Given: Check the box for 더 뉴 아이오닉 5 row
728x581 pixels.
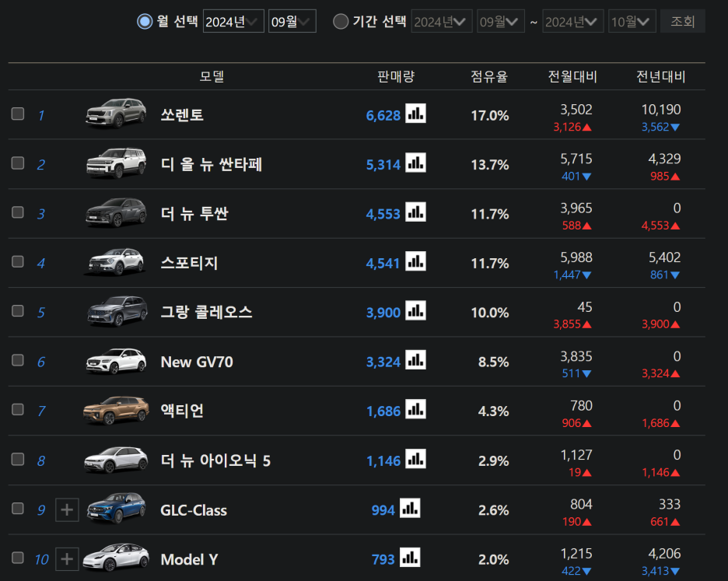Looking at the screenshot, I should click(18, 459).
